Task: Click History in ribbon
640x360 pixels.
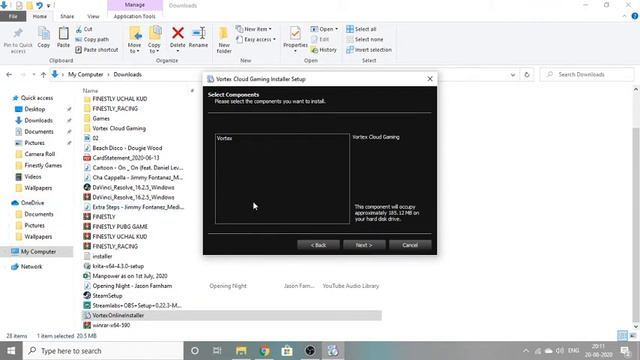Action: [324, 50]
